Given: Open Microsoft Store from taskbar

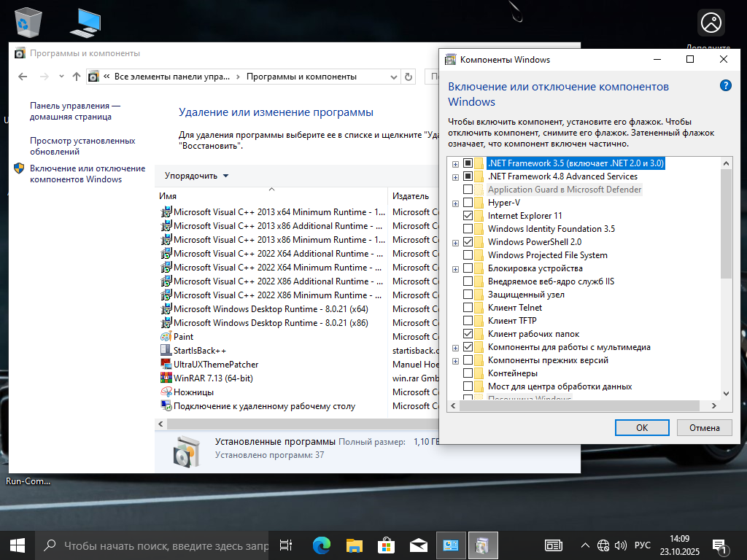Looking at the screenshot, I should coord(386,545).
